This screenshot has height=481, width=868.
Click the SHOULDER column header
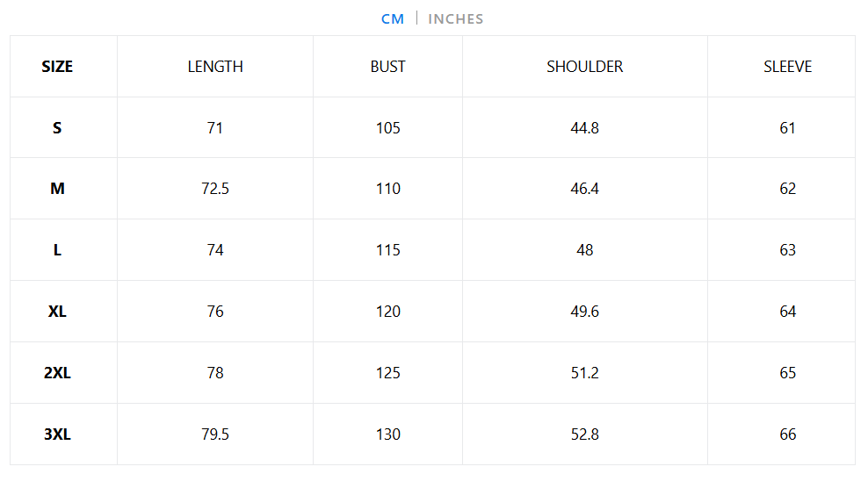pyautogui.click(x=584, y=67)
